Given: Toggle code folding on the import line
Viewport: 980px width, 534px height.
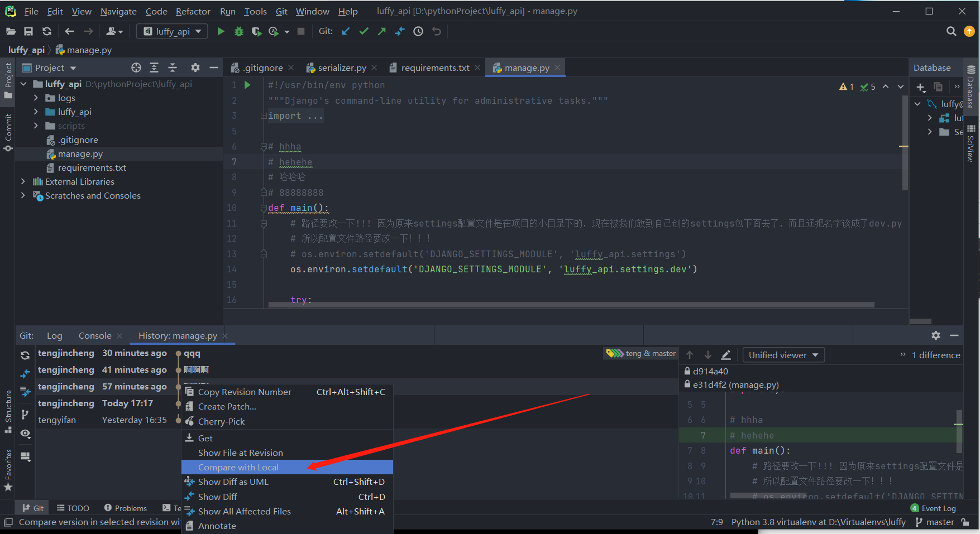Looking at the screenshot, I should pos(263,116).
